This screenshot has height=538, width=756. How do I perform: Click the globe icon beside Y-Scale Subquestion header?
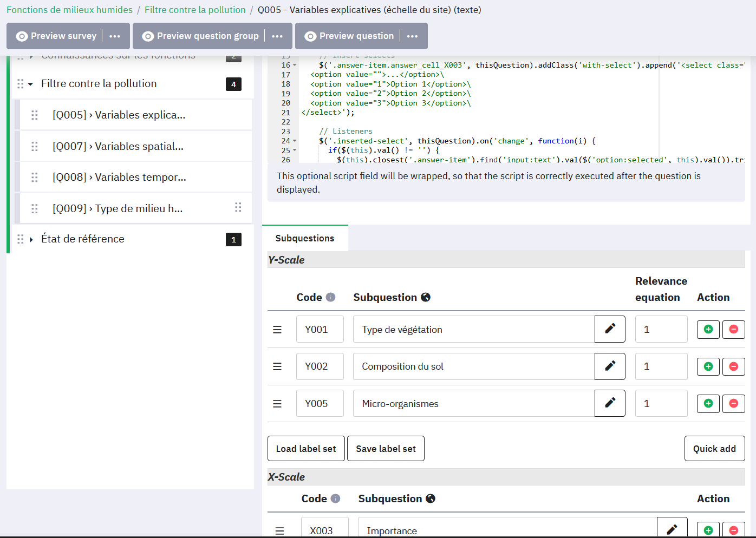(x=426, y=297)
